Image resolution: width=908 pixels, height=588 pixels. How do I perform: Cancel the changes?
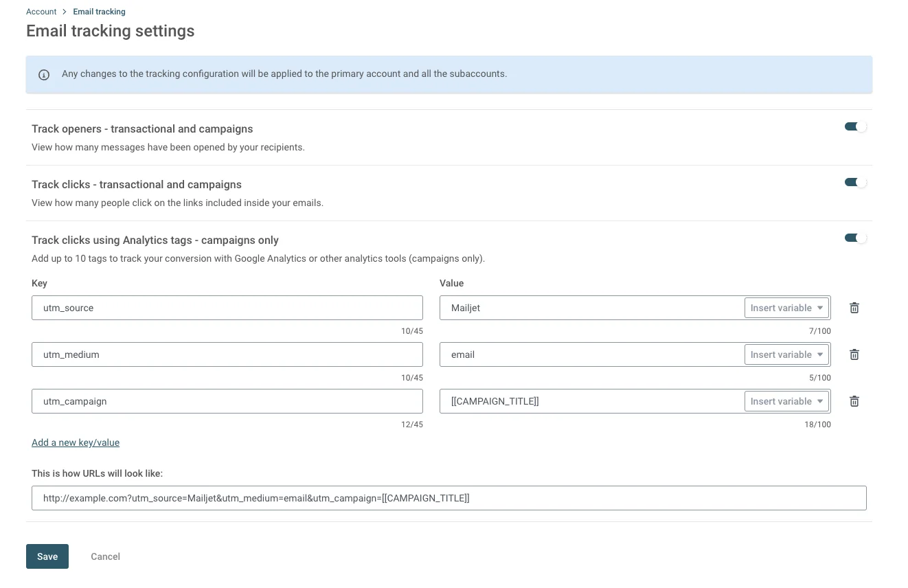click(105, 556)
